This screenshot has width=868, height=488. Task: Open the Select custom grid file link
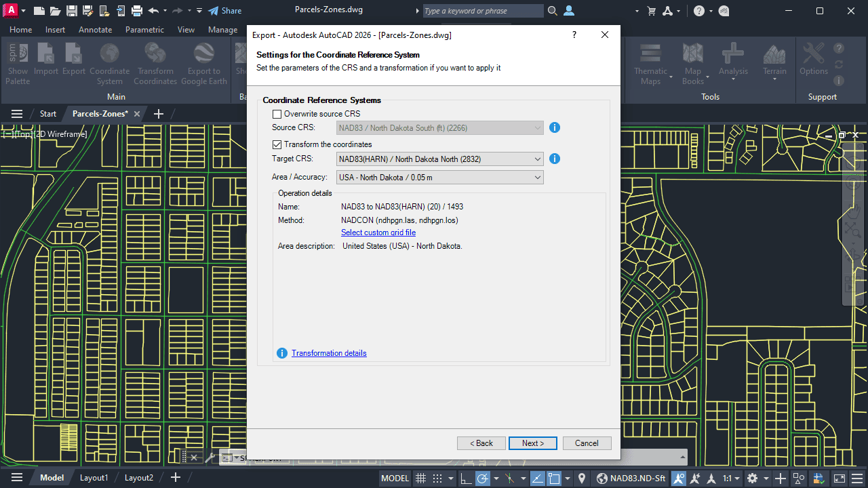378,232
